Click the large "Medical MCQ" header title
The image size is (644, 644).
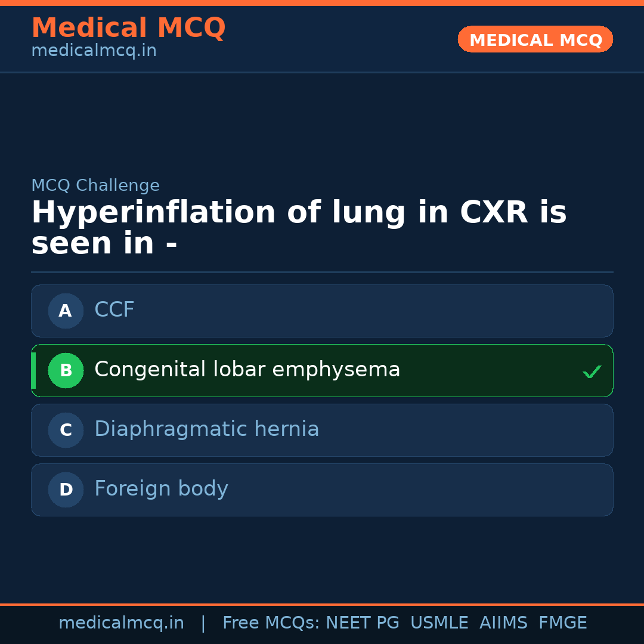coord(128,28)
